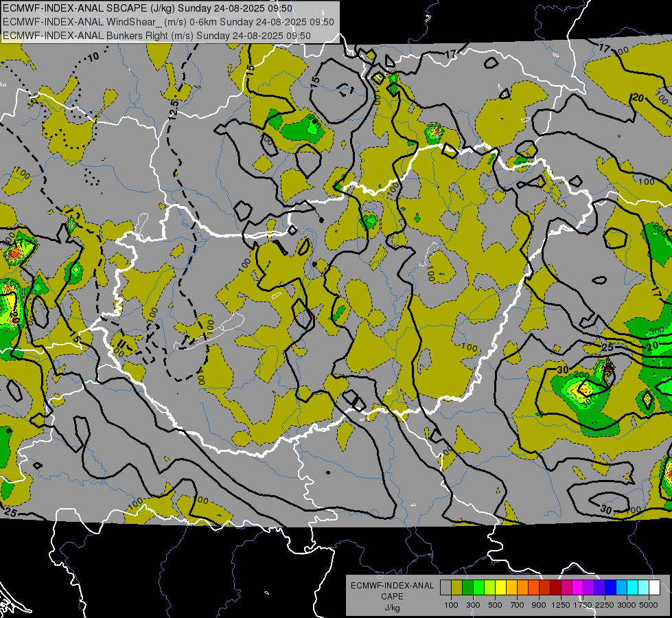
Task: Select the bright cyan swatch left of pale cyan
Action: coord(633,588)
